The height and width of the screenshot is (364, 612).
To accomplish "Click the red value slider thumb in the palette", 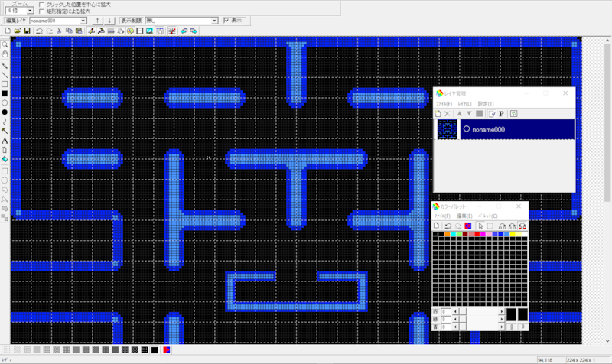I will tap(463, 311).
